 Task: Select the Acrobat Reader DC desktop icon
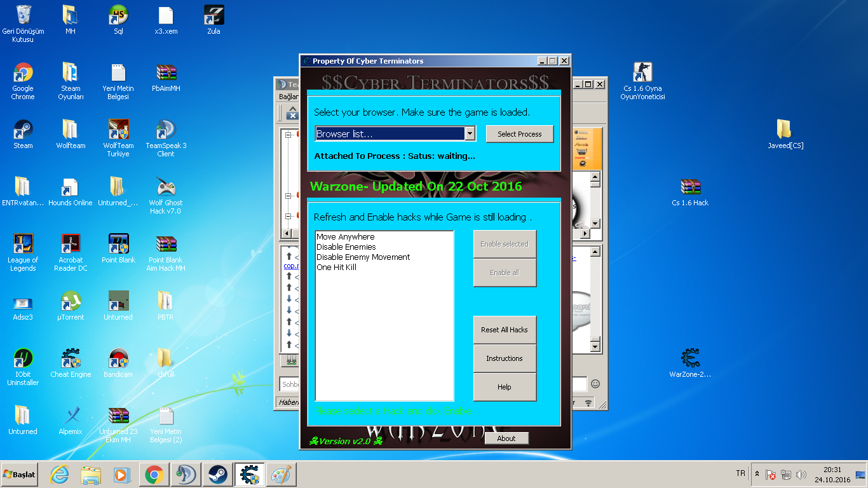pyautogui.click(x=71, y=253)
